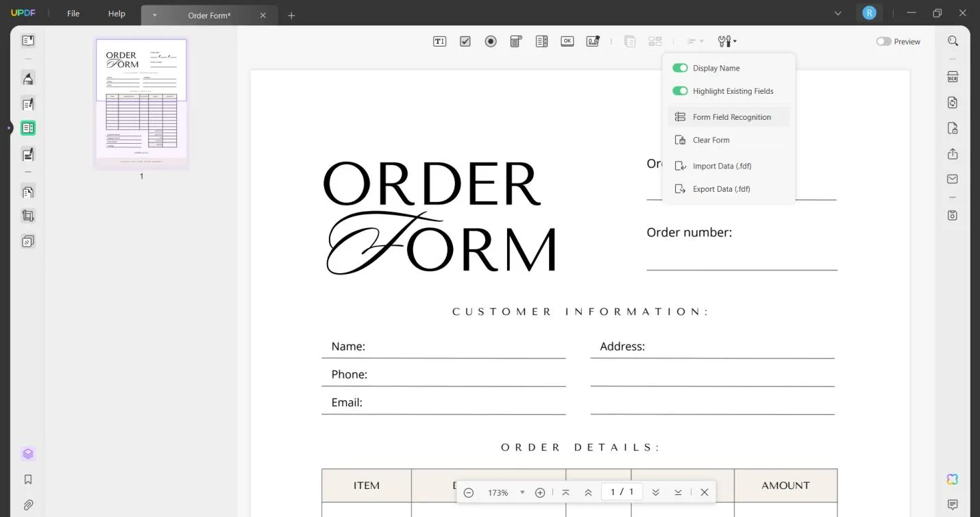
Task: Click the grayed create multiple copies icon
Action: click(655, 42)
